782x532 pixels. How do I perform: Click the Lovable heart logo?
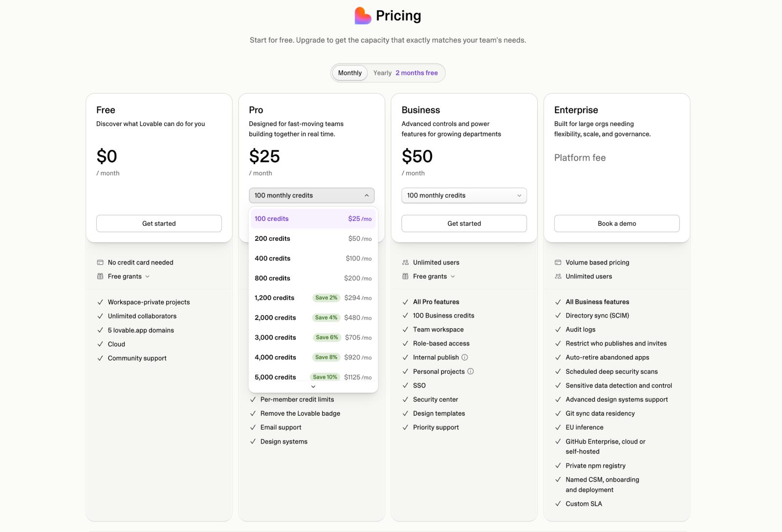point(363,16)
